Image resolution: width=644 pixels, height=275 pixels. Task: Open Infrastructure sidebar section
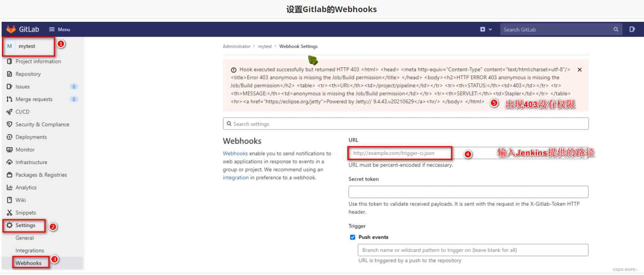[x=31, y=162]
